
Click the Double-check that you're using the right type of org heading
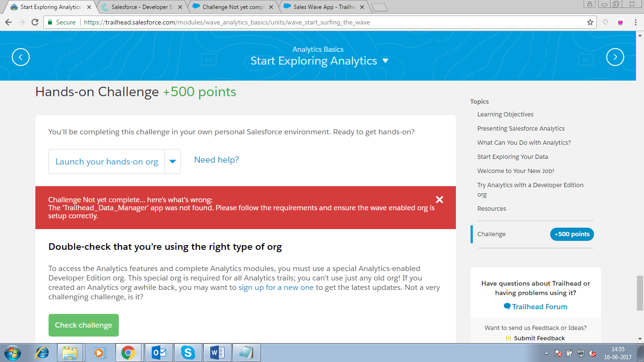165,247
